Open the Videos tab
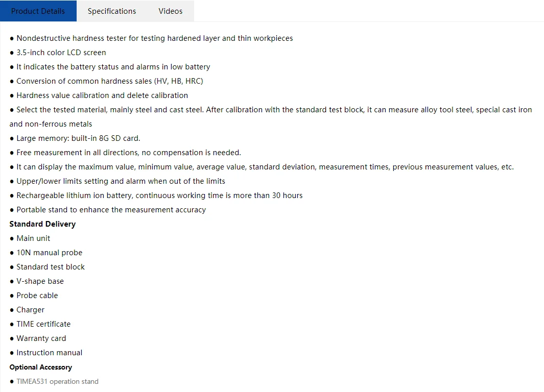Image resolution: width=544 pixels, height=392 pixels. point(170,11)
